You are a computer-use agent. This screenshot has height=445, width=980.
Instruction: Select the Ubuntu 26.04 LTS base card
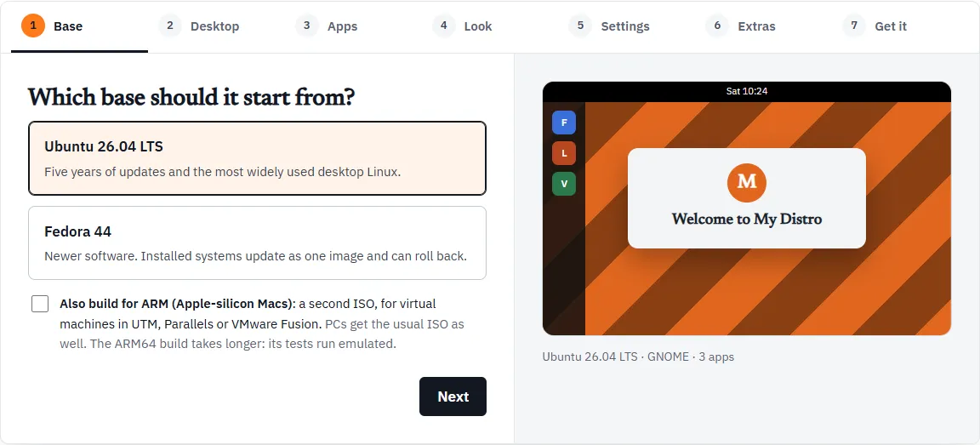coord(257,158)
